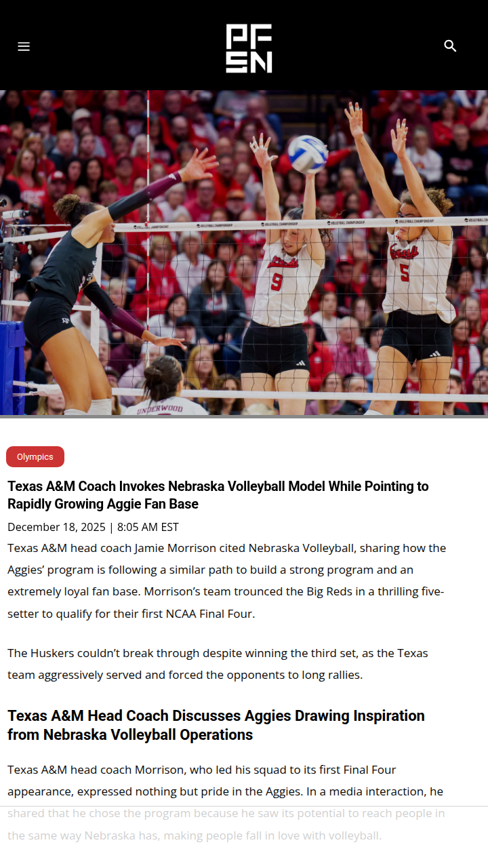Click the December 18, 2025 timestamp
Screen dimensions: 488x868
tap(93, 527)
